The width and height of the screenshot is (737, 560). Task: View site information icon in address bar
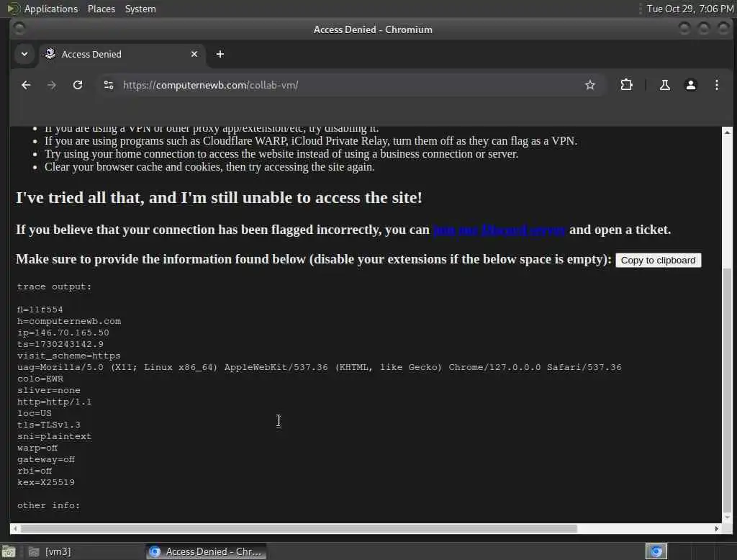[x=109, y=85]
